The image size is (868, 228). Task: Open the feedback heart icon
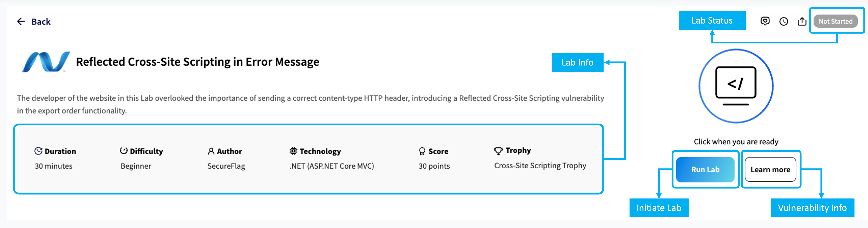(765, 21)
